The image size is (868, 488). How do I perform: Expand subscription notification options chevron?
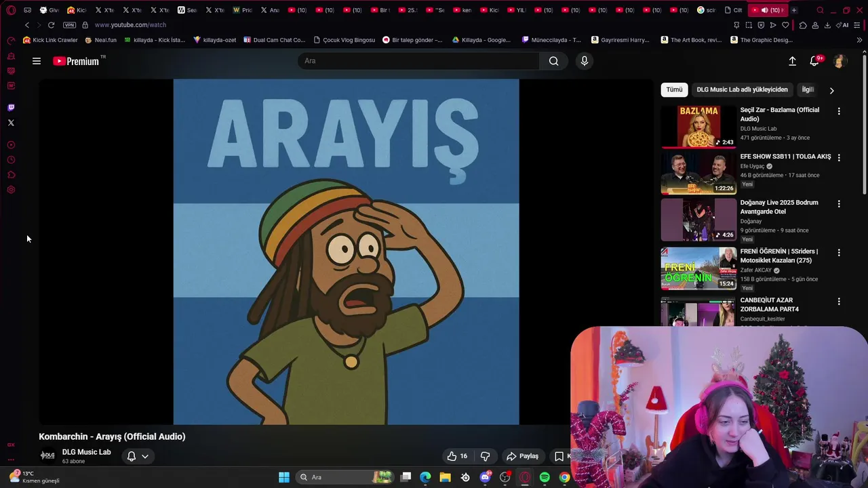pos(145,456)
